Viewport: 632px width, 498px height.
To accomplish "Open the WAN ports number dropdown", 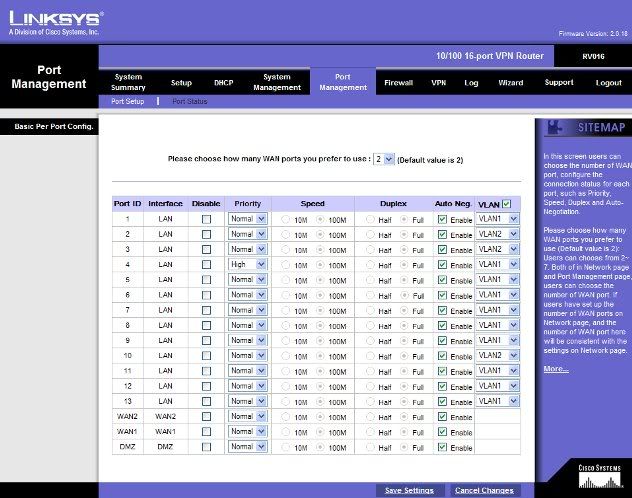I will pyautogui.click(x=381, y=159).
